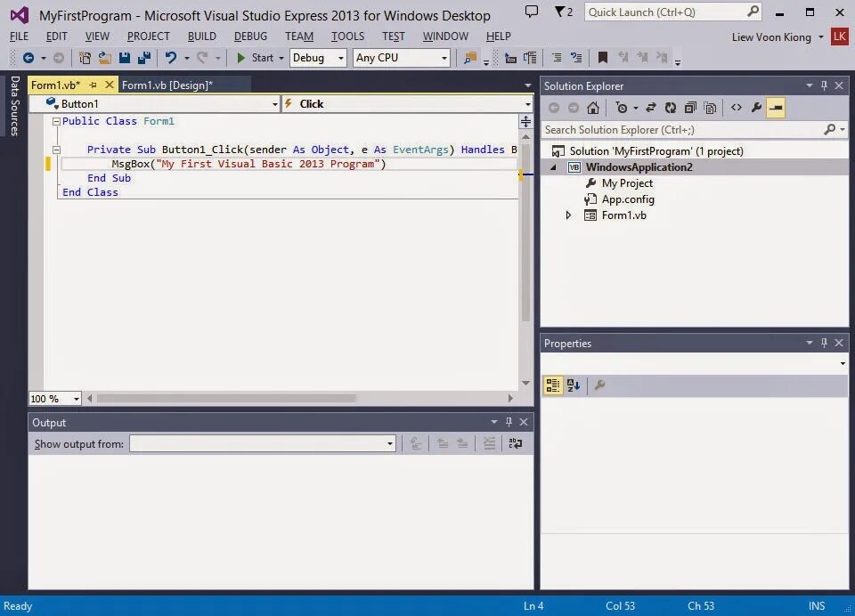855x616 pixels.
Task: Click the New Project icon on the toolbar
Action: click(83, 57)
